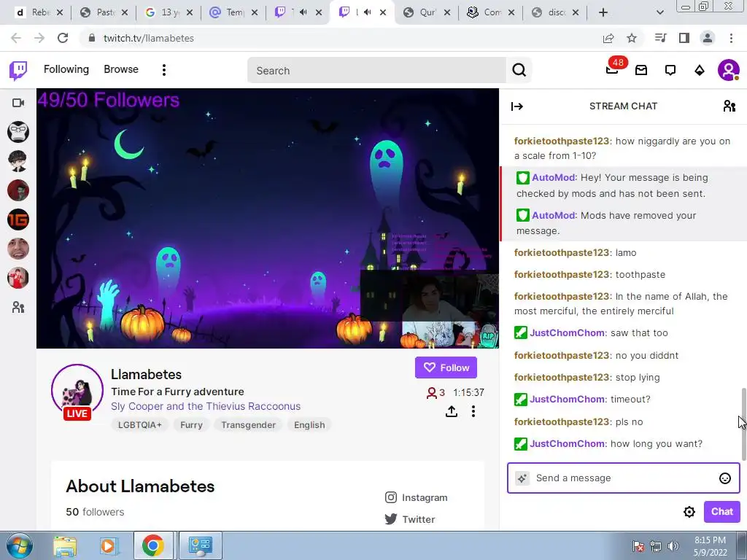Open the Llamabetes live avatar
The height and width of the screenshot is (560, 747).
tap(77, 391)
